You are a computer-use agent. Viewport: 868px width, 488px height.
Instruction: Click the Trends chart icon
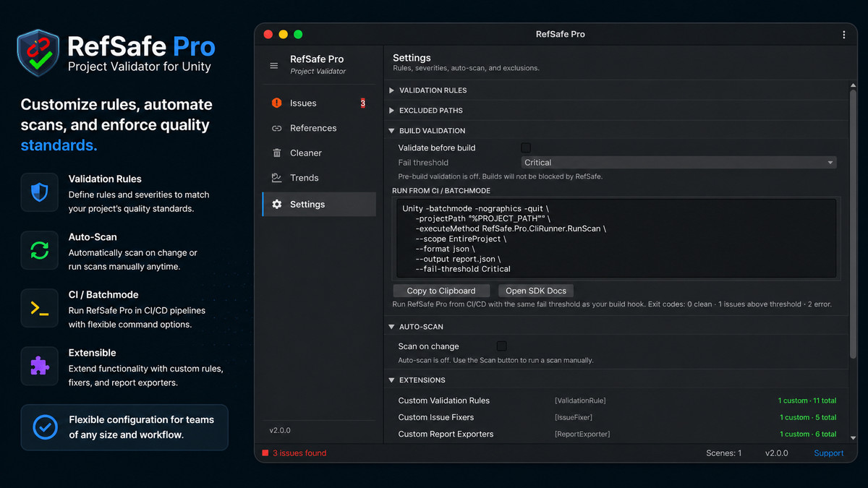coord(276,178)
